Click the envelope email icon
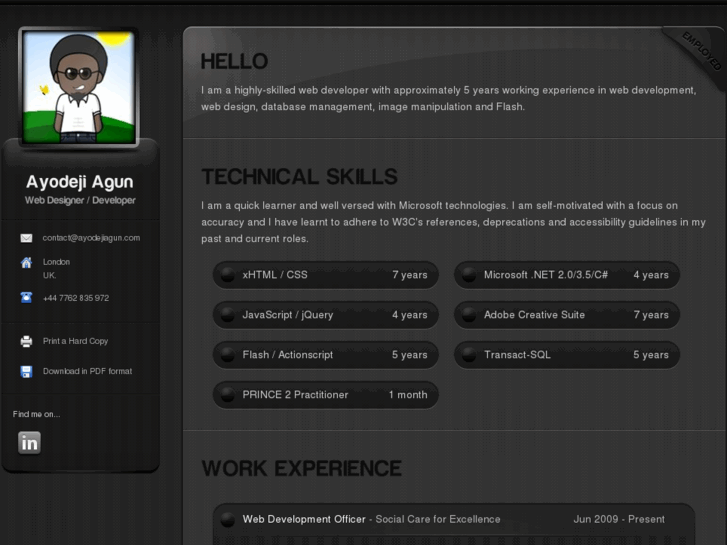727x545 pixels. [26, 238]
